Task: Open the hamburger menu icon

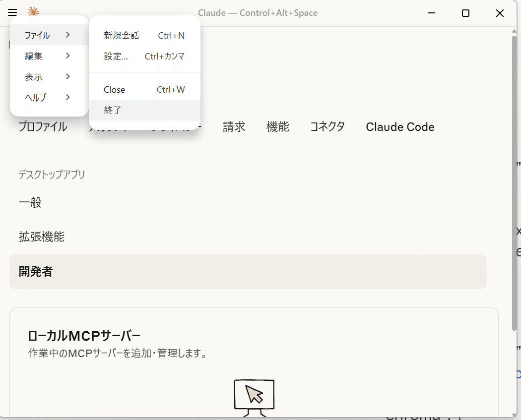Action: 12,12
